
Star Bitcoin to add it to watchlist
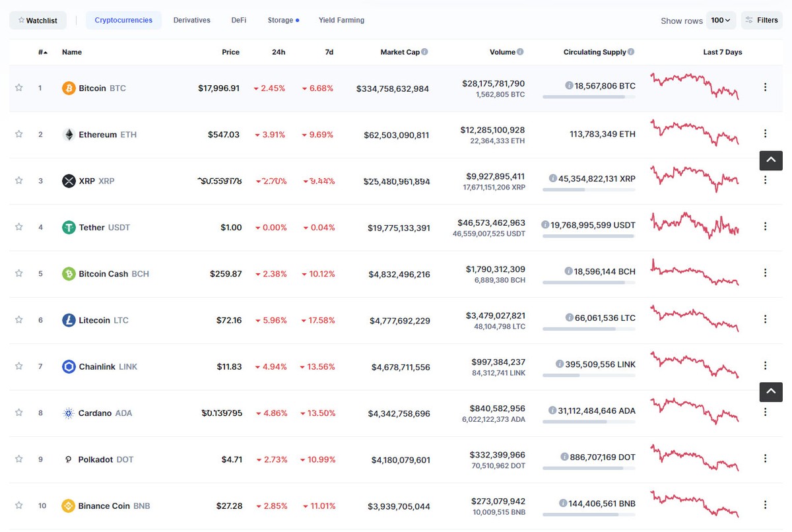(x=18, y=87)
